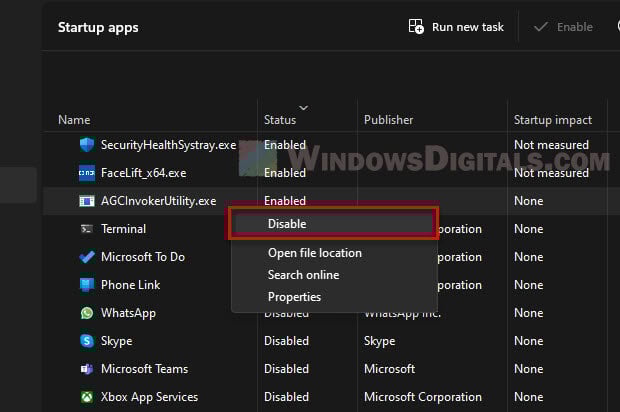This screenshot has height=412, width=620.
Task: Sort by the Status column header
Action: [x=280, y=120]
